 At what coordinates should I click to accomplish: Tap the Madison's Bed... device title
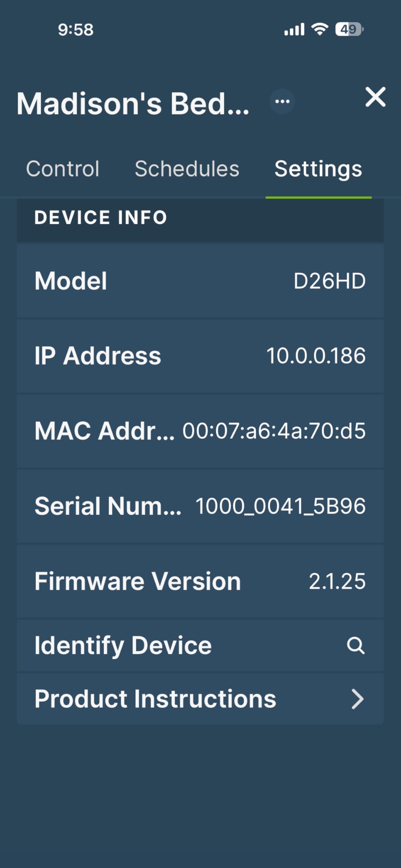[133, 103]
